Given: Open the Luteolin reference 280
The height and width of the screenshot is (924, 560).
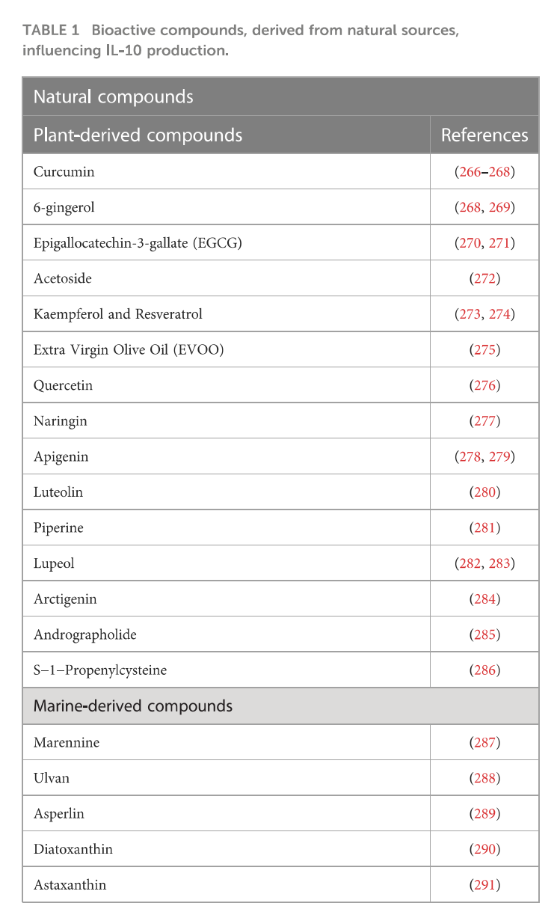Looking at the screenshot, I should [x=484, y=492].
